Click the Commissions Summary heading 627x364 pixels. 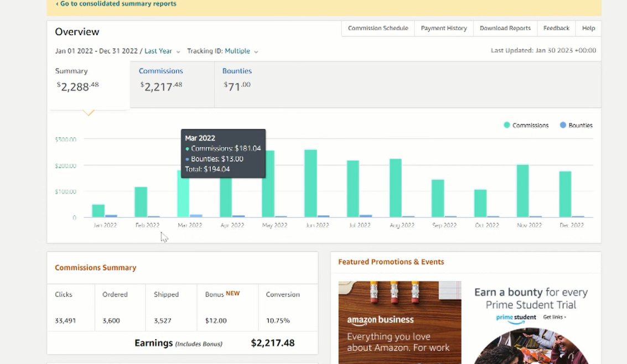point(96,268)
